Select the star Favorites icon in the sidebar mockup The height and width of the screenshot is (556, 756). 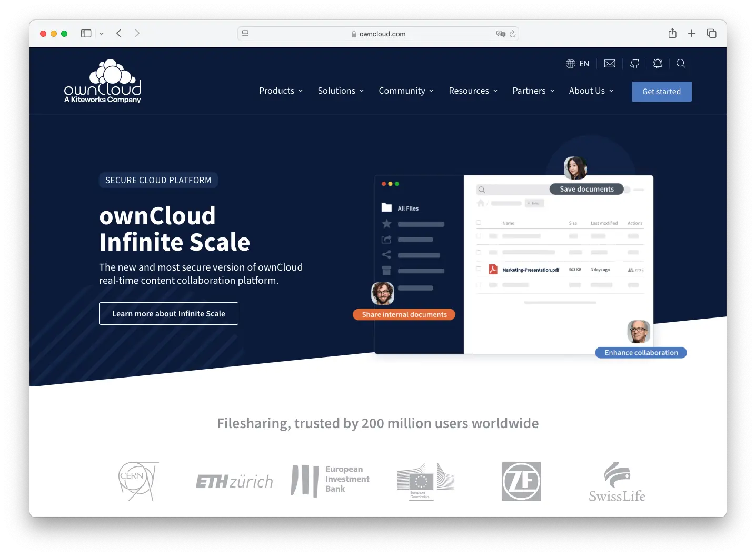[386, 224]
